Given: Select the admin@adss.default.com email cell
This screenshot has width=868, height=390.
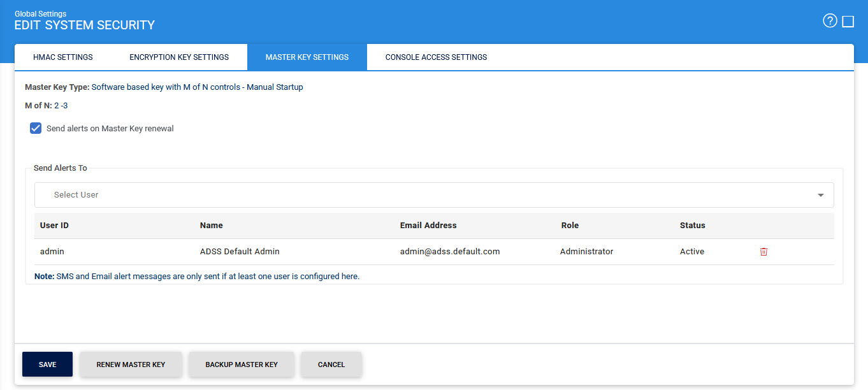Looking at the screenshot, I should click(450, 252).
